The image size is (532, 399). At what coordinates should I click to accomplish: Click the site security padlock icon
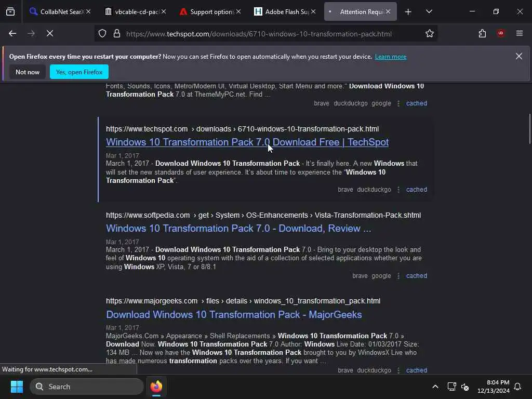[117, 34]
